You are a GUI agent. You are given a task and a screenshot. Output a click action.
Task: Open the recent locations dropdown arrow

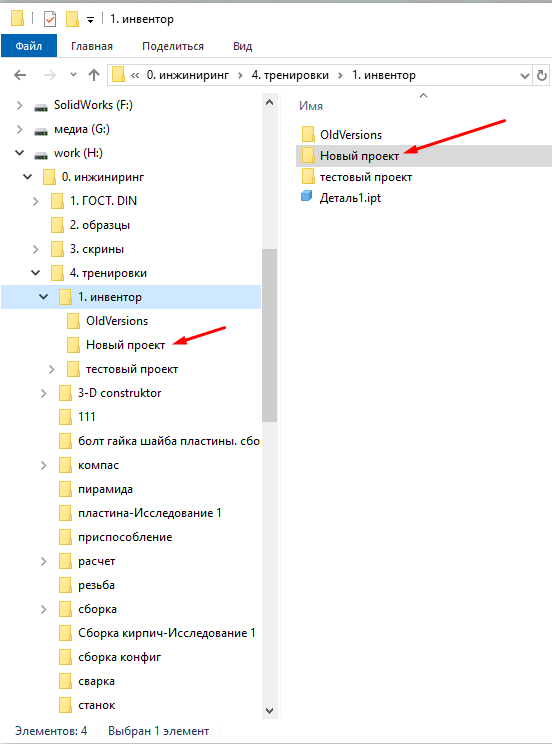(73, 74)
